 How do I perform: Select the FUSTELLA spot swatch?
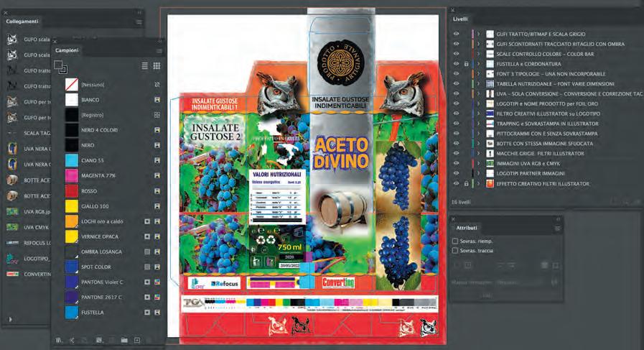pyautogui.click(x=72, y=313)
